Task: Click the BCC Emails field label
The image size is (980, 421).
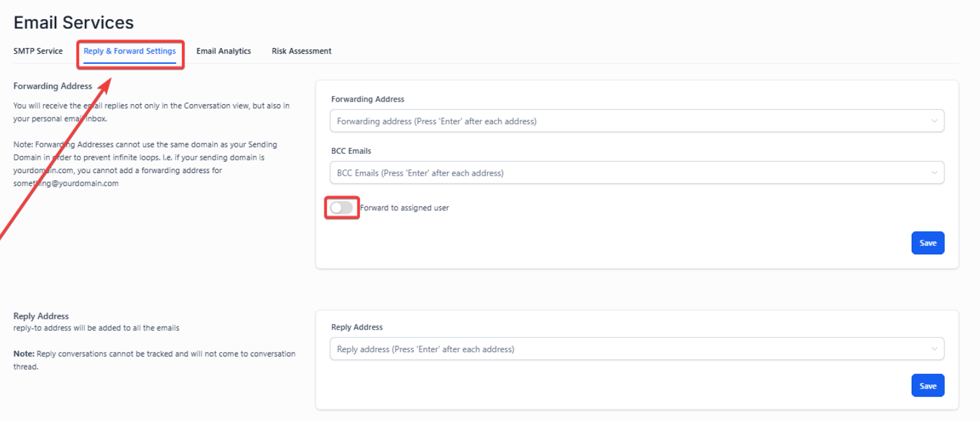Action: pos(351,151)
